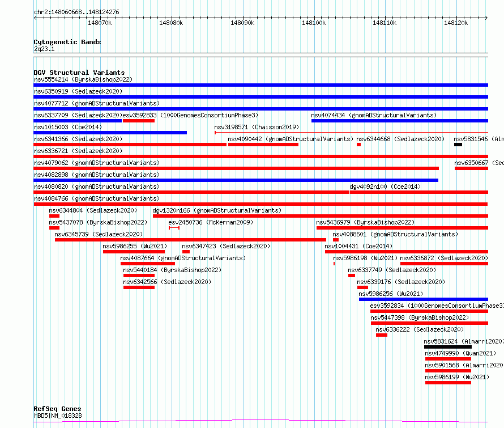The width and height of the screenshot is (504, 428).
Task: Click the chr2:148060668..148124276 coordinate label
Action: [76, 12]
